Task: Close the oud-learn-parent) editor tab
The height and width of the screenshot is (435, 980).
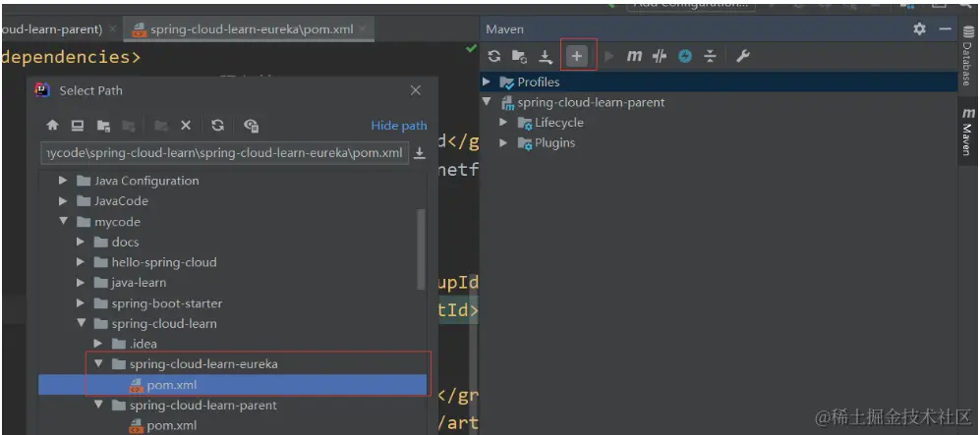Action: click(x=112, y=28)
